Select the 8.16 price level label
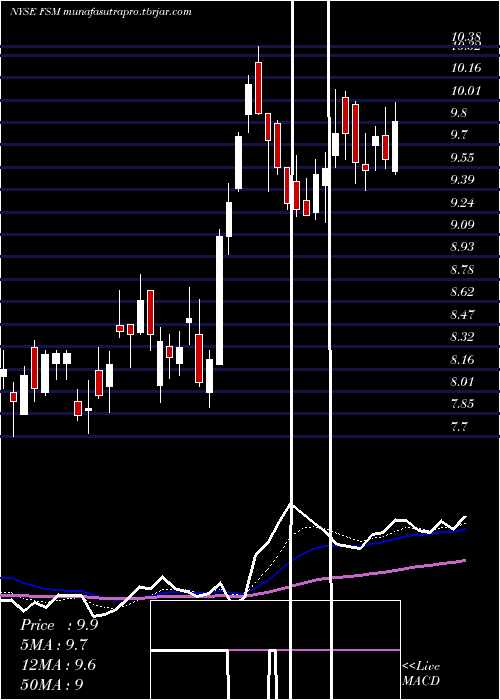The height and width of the screenshot is (700, 500). pyautogui.click(x=464, y=359)
